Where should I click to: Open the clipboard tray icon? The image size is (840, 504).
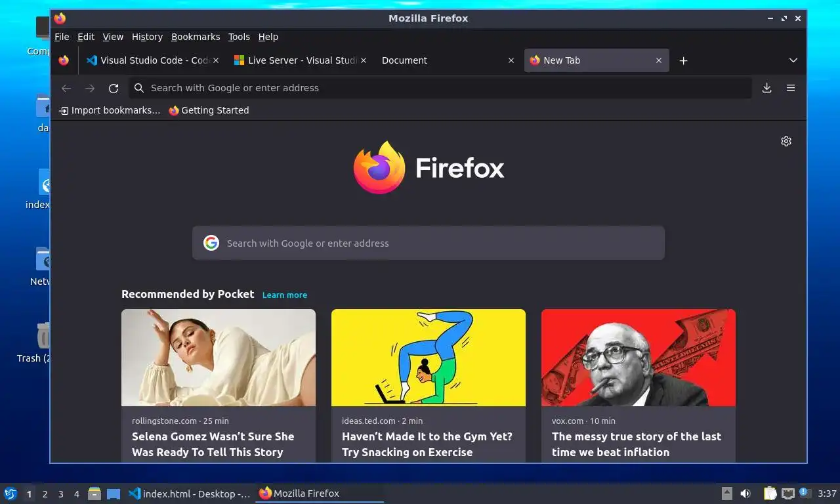tap(770, 493)
